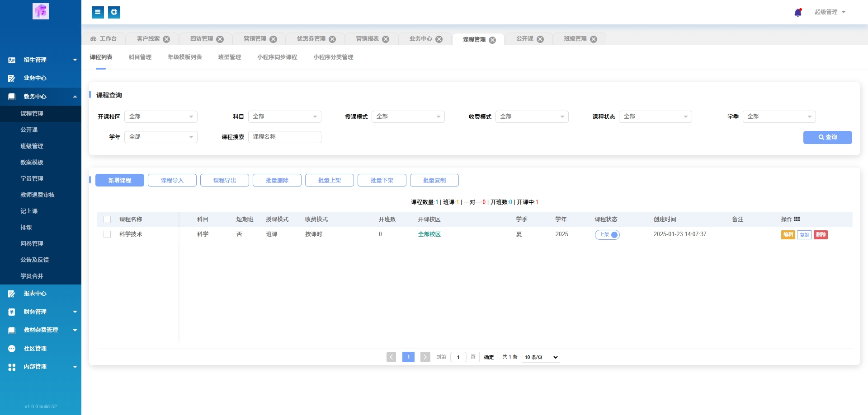Click the 批量复制 button
868x415 pixels.
434,180
